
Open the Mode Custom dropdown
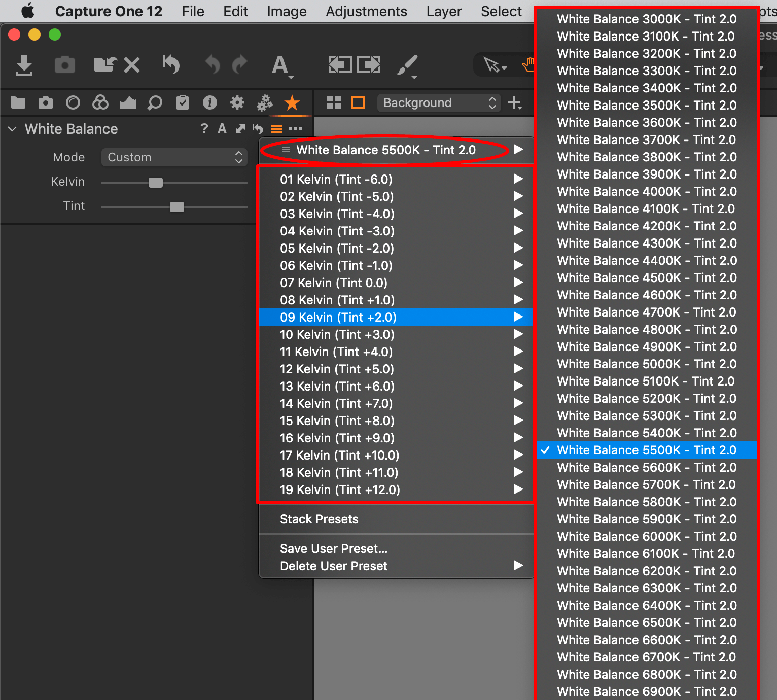pyautogui.click(x=174, y=157)
